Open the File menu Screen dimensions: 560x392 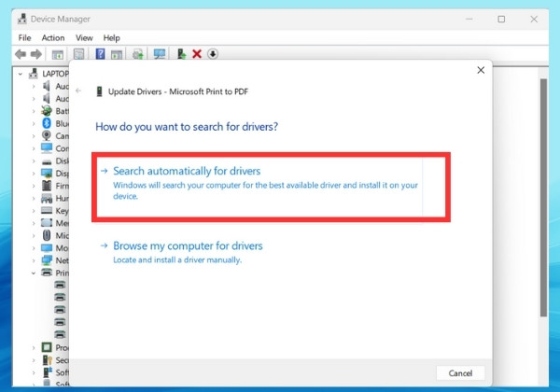(x=24, y=37)
